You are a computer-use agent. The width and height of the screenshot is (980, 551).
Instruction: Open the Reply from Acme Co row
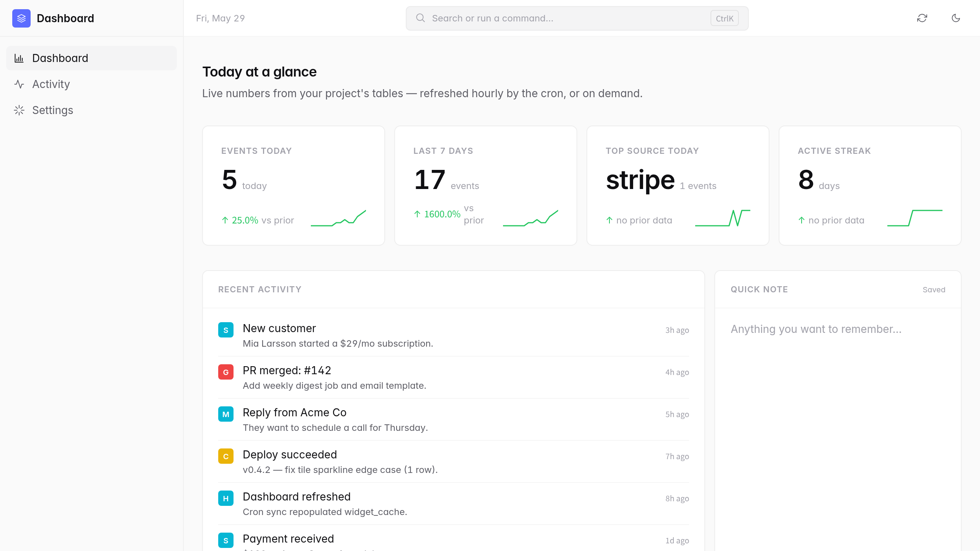454,420
